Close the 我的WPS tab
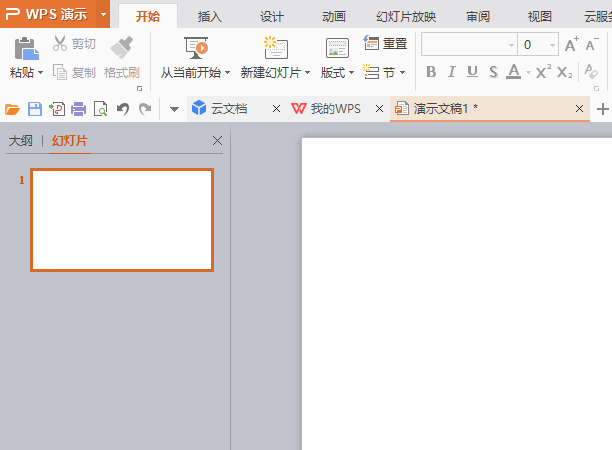612x450 pixels. (379, 108)
